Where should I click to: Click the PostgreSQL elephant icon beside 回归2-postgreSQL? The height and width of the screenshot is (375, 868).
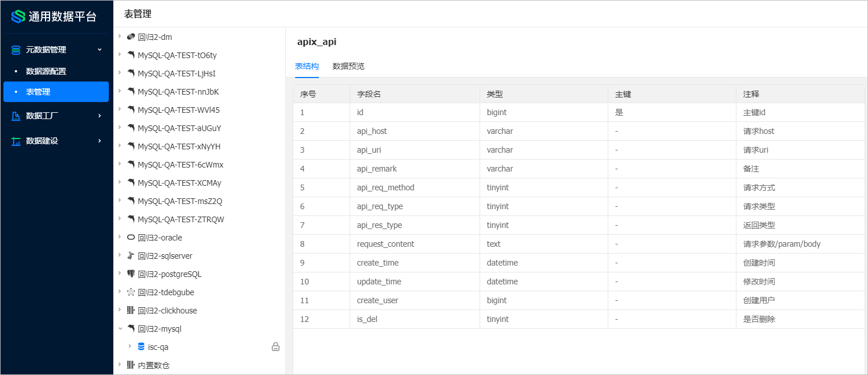(x=130, y=274)
